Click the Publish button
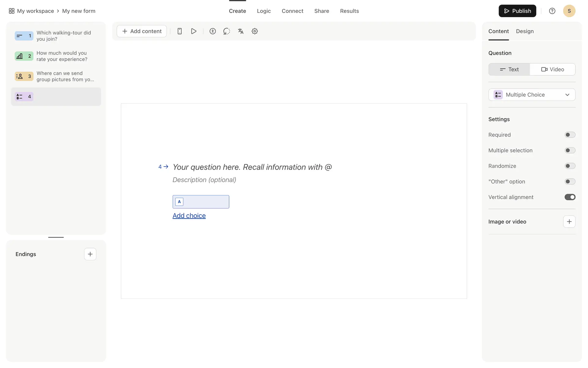The height and width of the screenshot is (368, 588). tap(517, 11)
